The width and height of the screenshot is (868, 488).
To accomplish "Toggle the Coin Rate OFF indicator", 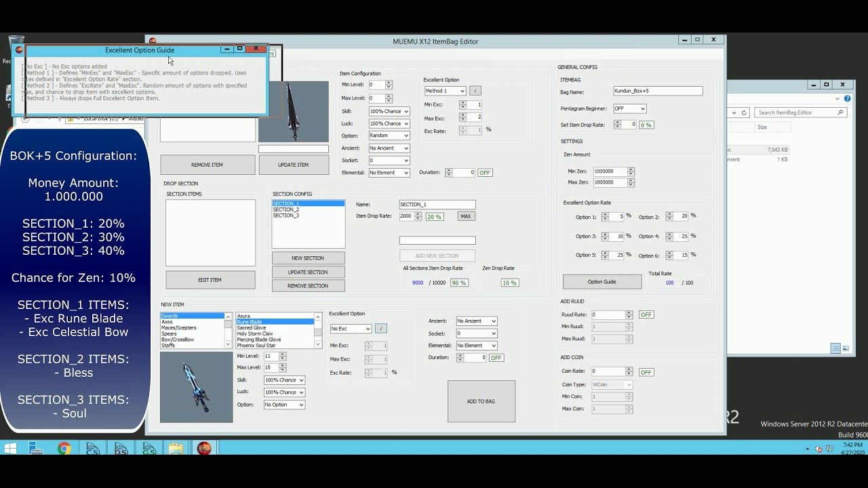I will coord(646,372).
